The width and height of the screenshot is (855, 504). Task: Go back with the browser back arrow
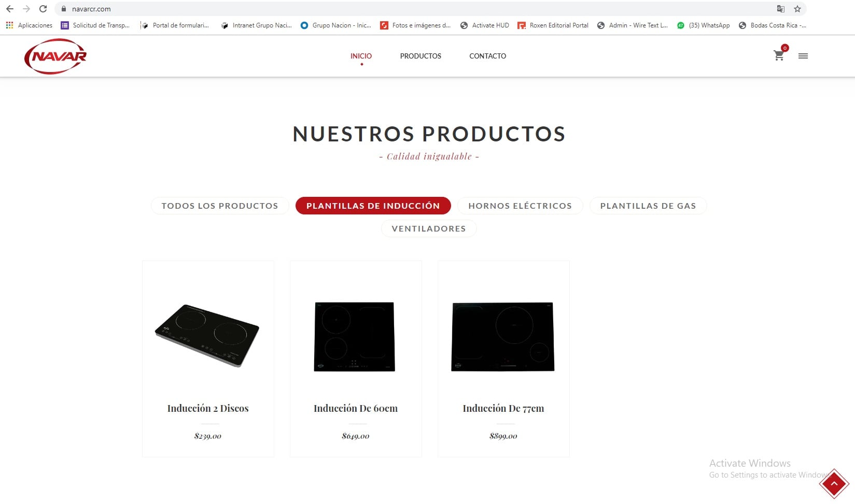pyautogui.click(x=10, y=9)
